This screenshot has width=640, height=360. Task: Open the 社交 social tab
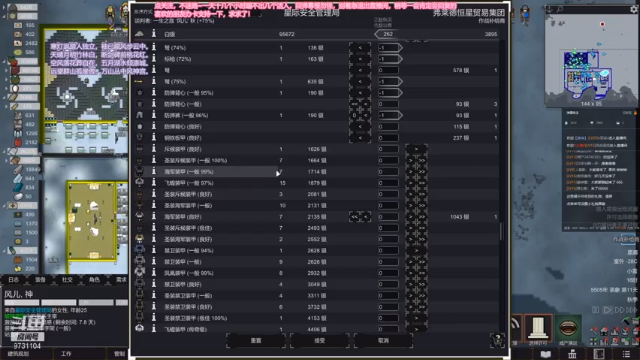click(x=67, y=280)
